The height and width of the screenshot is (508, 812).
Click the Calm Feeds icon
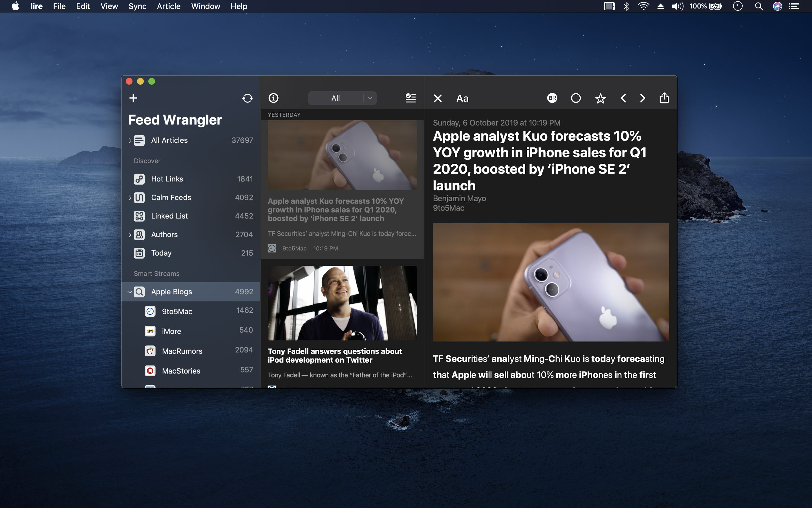pyautogui.click(x=139, y=198)
